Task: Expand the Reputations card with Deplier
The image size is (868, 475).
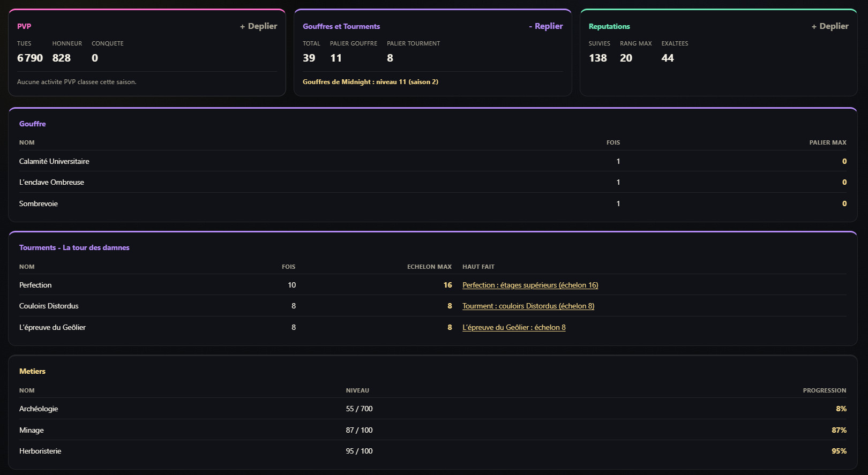Action: click(830, 26)
